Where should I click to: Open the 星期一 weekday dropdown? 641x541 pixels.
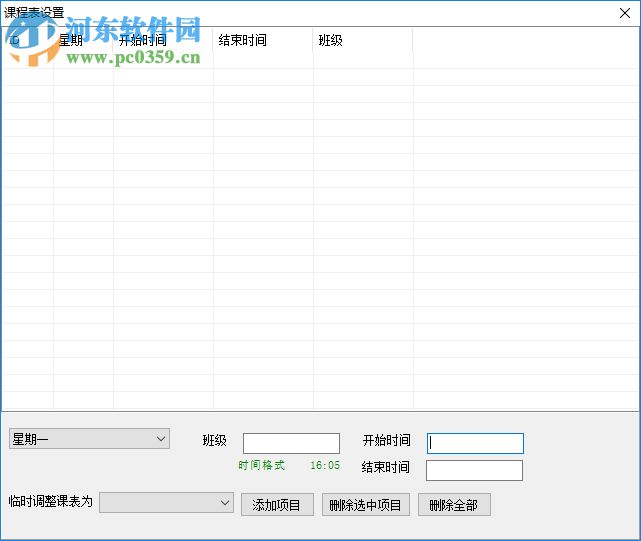[x=89, y=439]
